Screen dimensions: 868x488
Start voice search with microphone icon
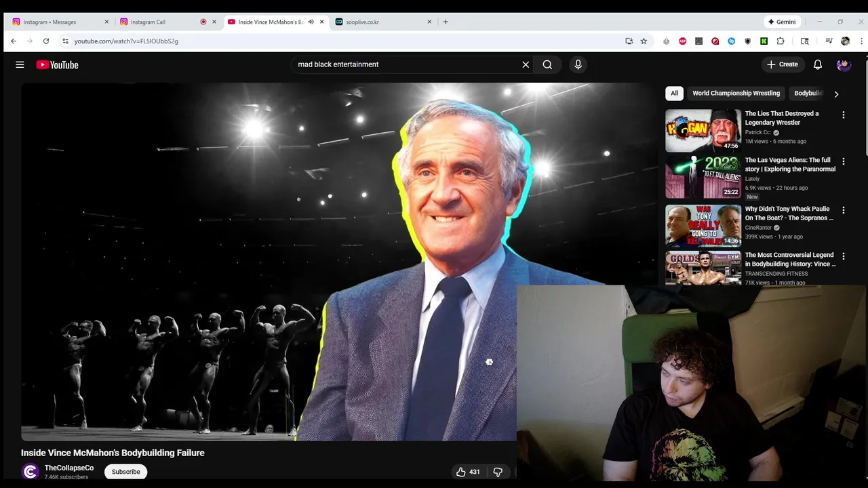[x=578, y=64]
